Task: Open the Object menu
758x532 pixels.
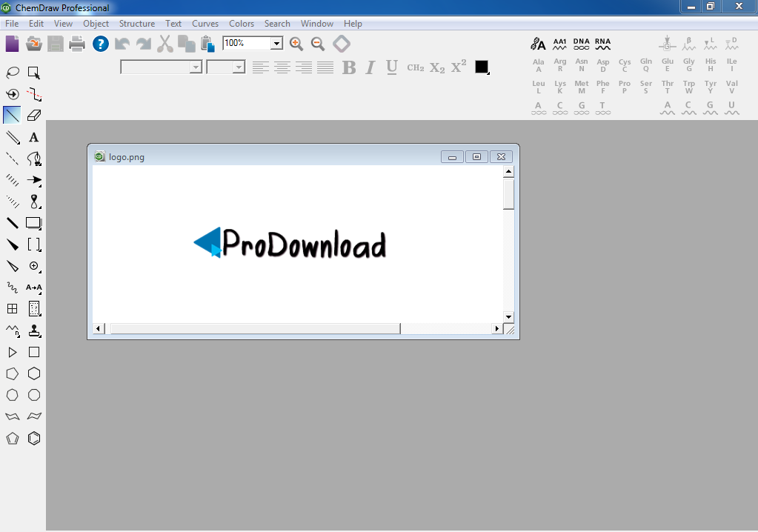Action: click(x=96, y=23)
